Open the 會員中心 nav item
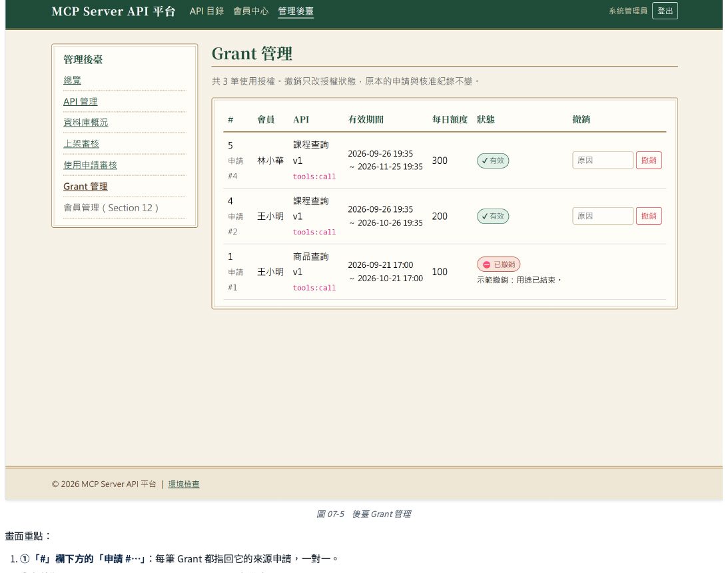 [250, 11]
